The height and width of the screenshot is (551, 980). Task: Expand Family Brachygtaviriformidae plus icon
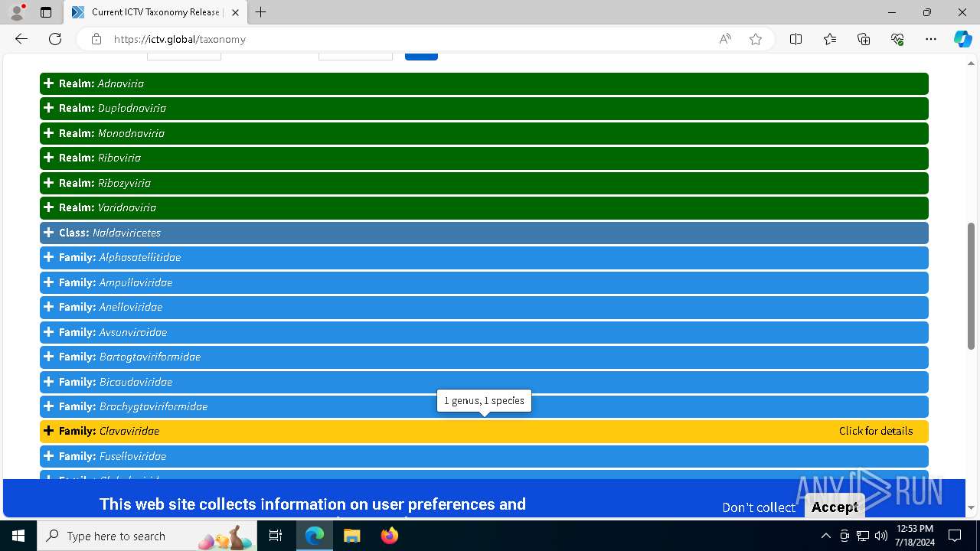pos(49,406)
